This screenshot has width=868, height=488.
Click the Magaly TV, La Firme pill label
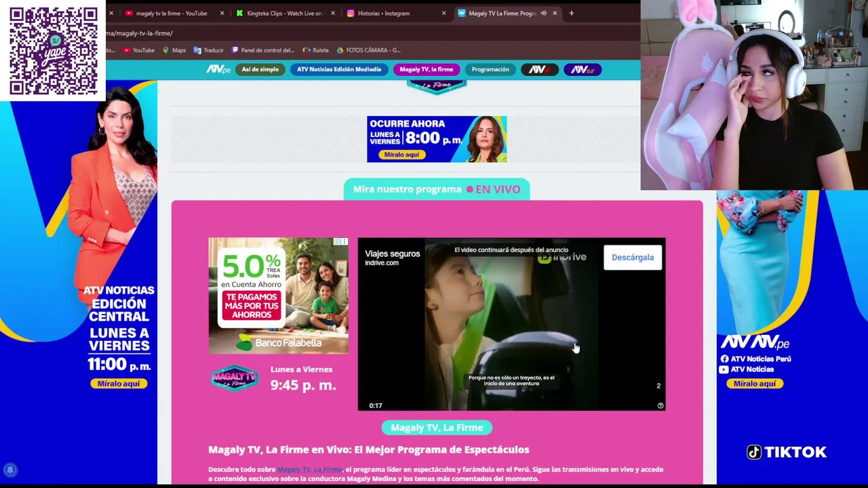coord(437,428)
